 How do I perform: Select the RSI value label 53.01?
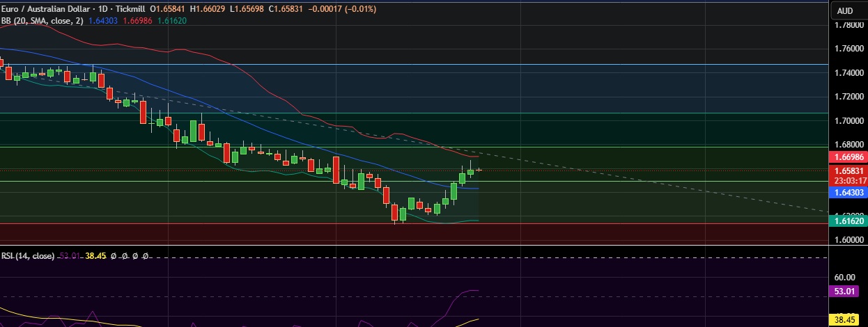(x=845, y=291)
